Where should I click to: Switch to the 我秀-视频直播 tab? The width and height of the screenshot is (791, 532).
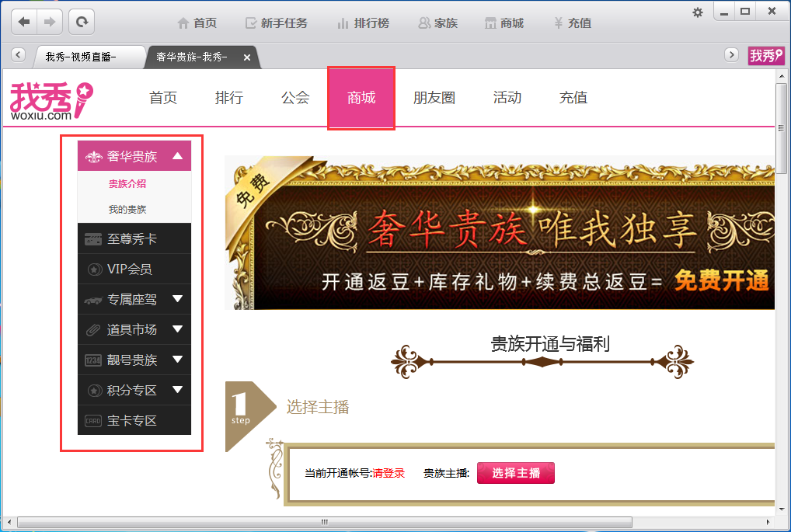(x=81, y=57)
